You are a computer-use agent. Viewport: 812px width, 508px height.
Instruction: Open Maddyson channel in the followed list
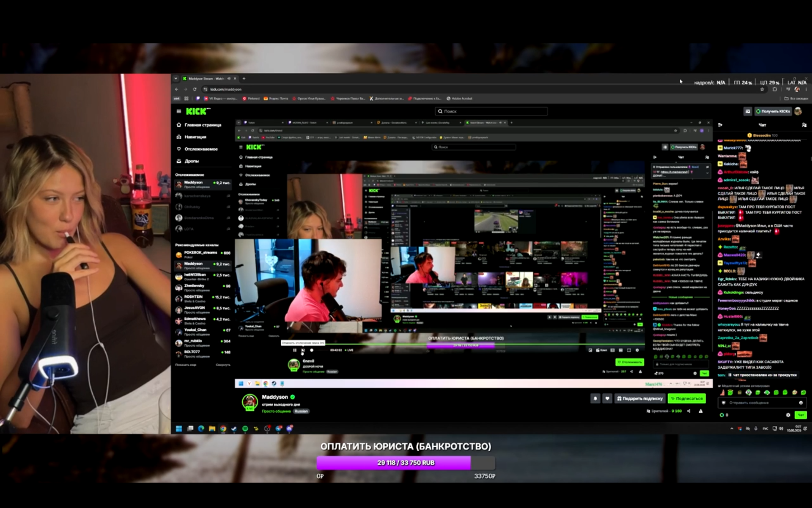point(203,184)
